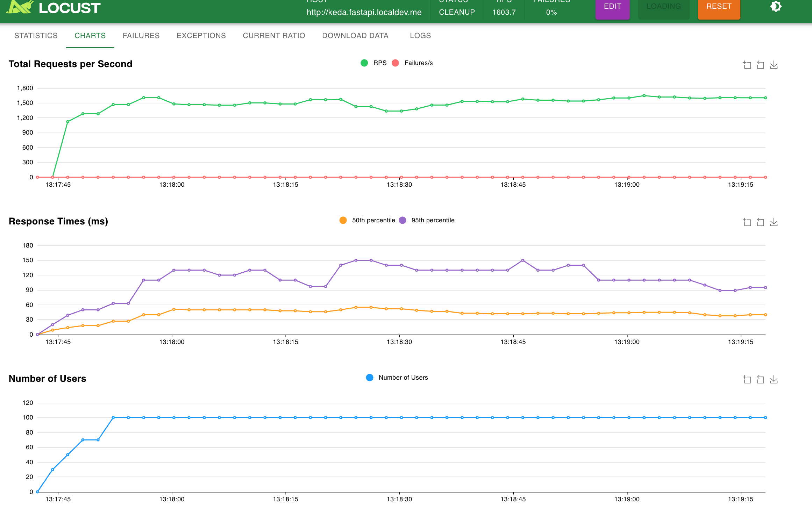Toggle Failures/s series in chart legend
Screen dimensions: 812x516
tap(412, 63)
